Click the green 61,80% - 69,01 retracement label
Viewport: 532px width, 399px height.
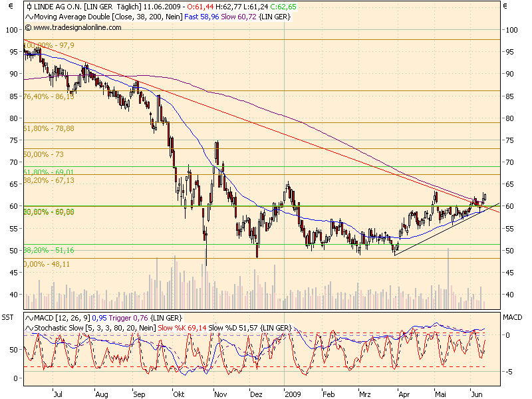[x=49, y=172]
